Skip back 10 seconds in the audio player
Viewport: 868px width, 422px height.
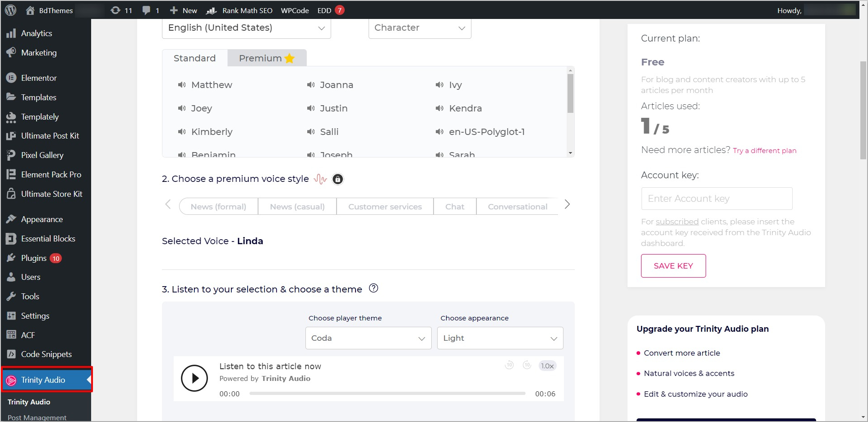[x=509, y=366]
